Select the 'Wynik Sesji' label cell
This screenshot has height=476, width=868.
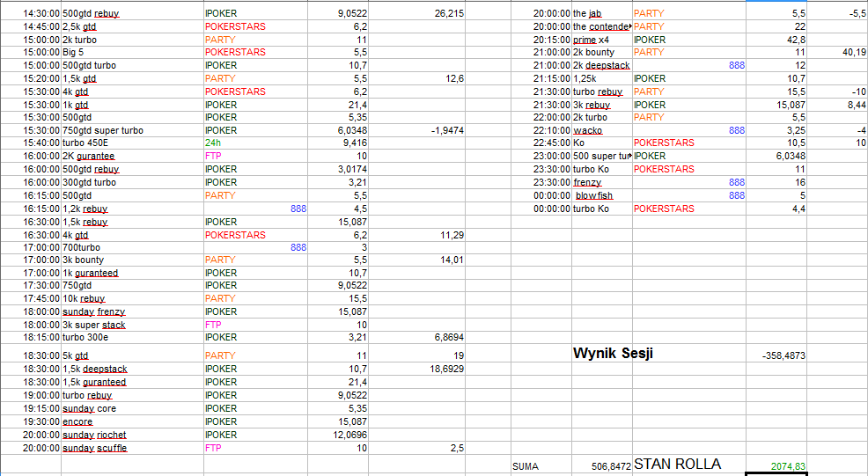coord(602,353)
